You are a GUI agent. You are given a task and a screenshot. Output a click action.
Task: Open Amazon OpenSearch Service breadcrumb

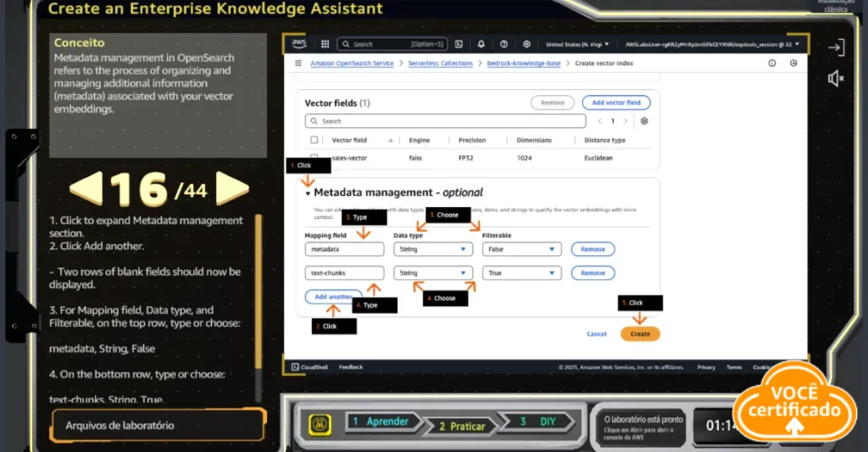click(x=352, y=63)
